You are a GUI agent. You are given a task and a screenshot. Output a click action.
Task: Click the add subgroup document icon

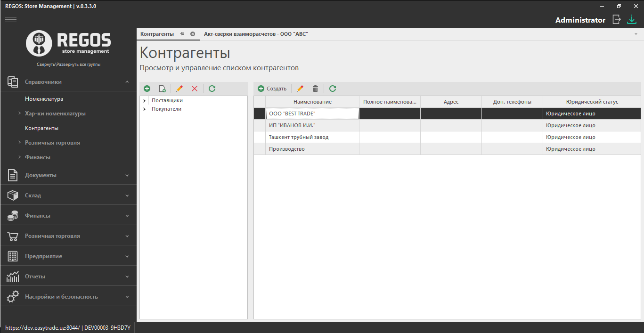pos(163,89)
